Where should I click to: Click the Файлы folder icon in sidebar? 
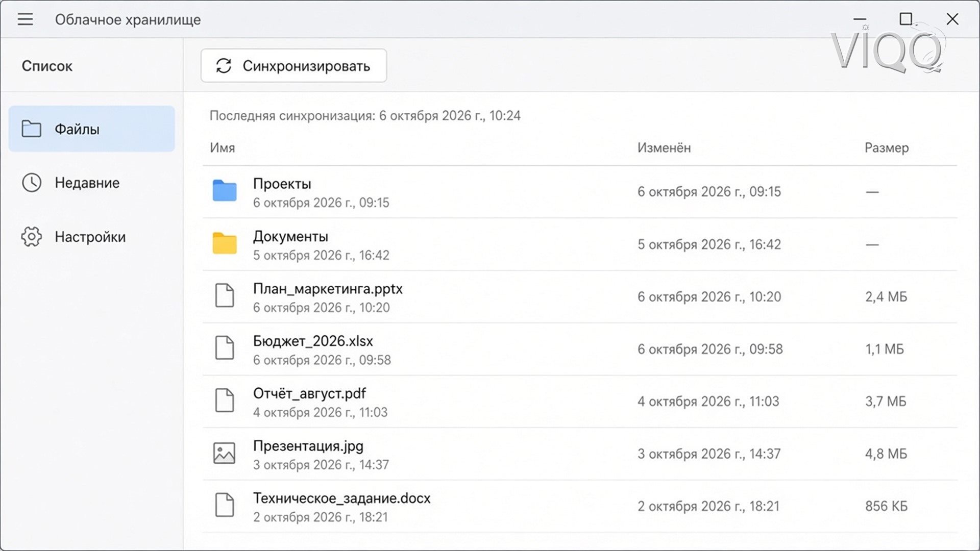click(x=31, y=129)
